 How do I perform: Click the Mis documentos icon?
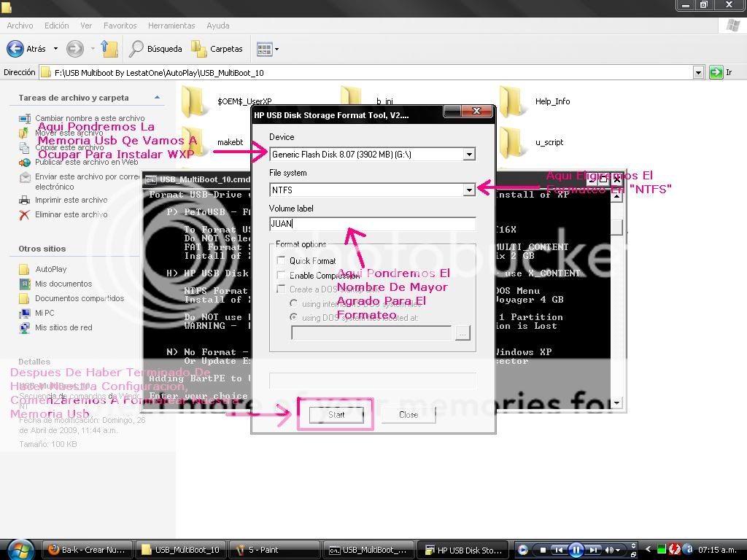click(x=24, y=284)
